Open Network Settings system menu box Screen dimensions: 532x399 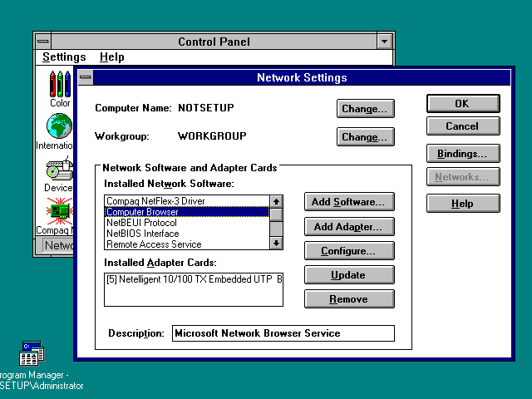86,77
